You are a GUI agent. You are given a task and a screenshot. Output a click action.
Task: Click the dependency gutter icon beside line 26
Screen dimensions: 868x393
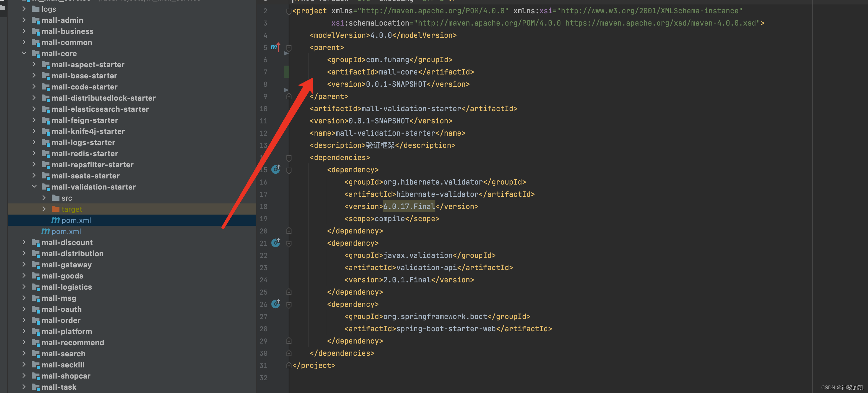click(x=276, y=304)
